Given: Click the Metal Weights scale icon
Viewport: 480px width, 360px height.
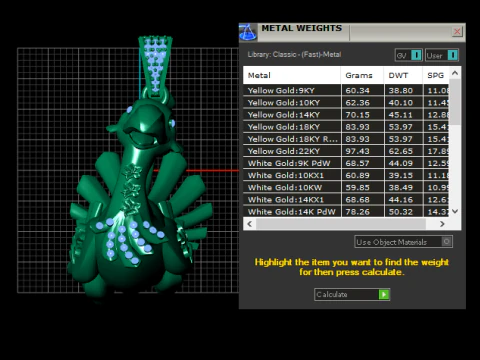Looking at the screenshot, I should coord(248,32).
